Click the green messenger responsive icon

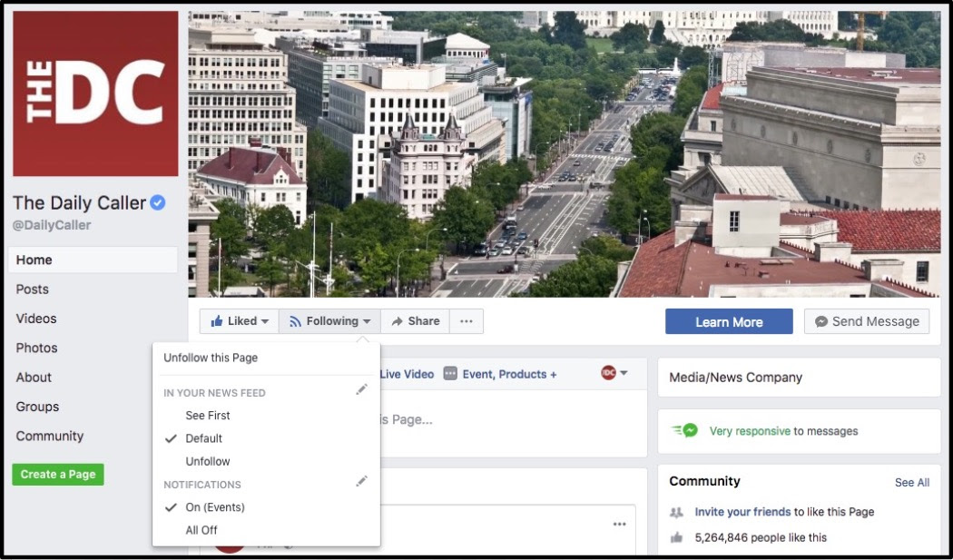pyautogui.click(x=685, y=430)
